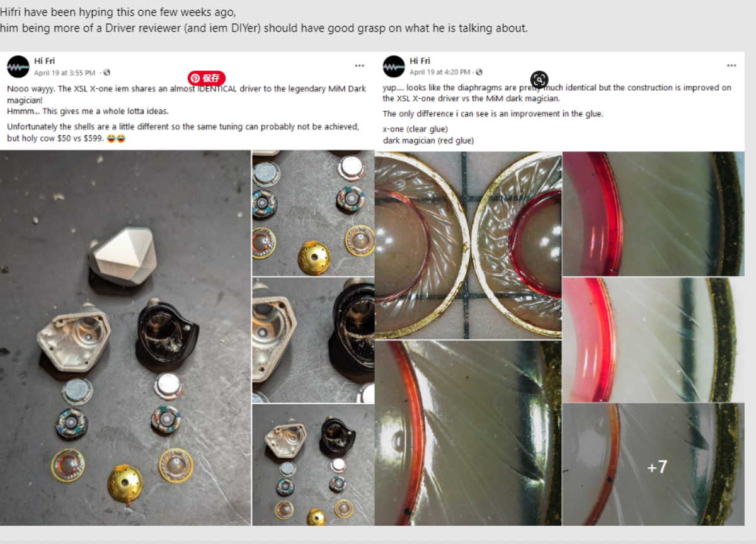
Task: Open the Hi Fri name link on the left post
Action: tap(44, 61)
